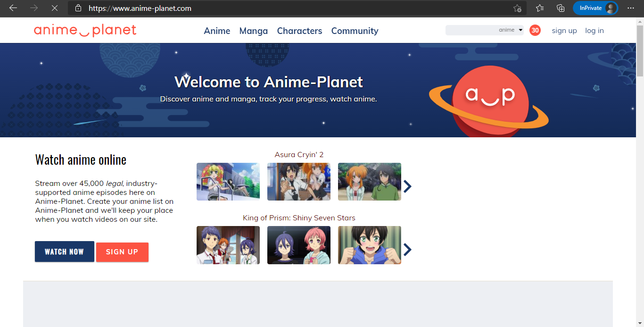Open the Favorites list icon

click(x=540, y=8)
